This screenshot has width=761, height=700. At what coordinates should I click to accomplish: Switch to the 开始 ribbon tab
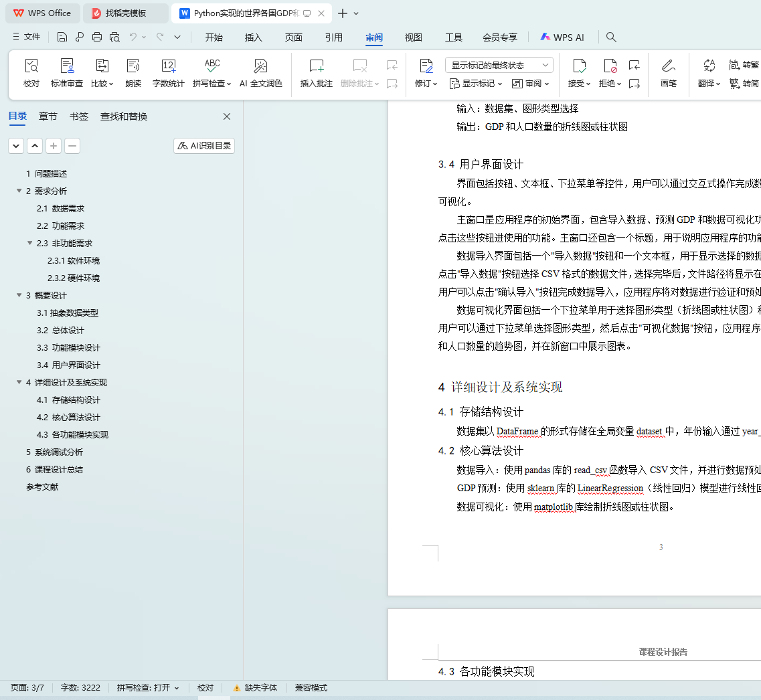[214, 37]
